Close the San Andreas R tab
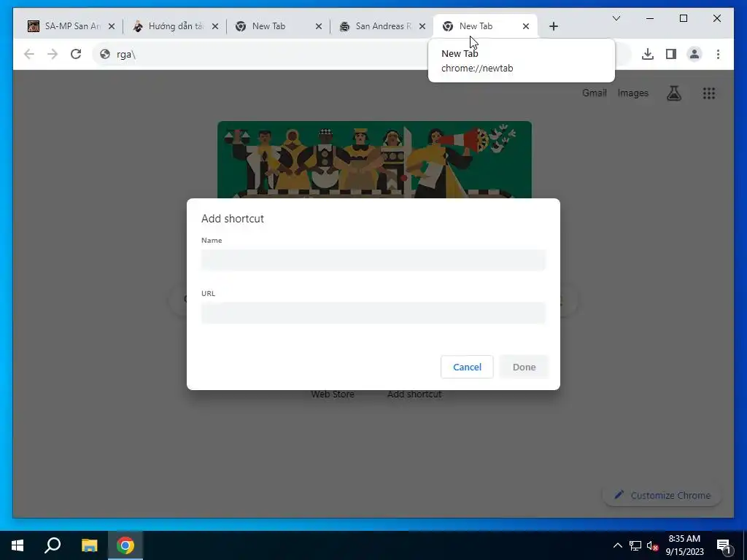The image size is (747, 560). click(x=422, y=27)
